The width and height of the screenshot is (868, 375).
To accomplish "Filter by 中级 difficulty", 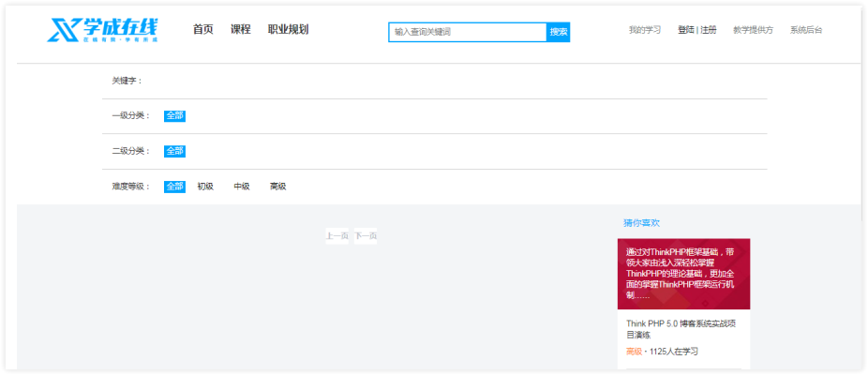I will click(x=241, y=187).
